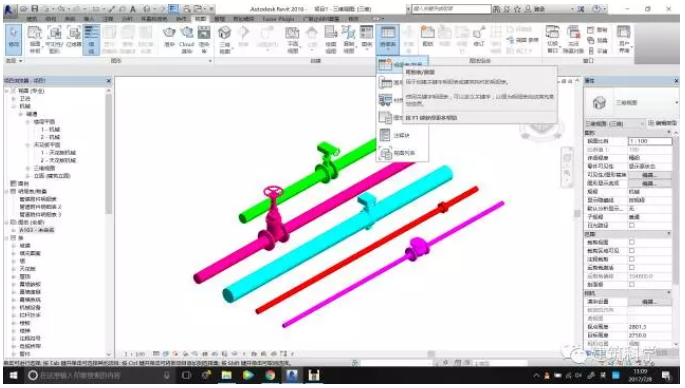Screen dimensions: 685x388
Task: Open the Plan Views tool
Action: tap(292, 39)
